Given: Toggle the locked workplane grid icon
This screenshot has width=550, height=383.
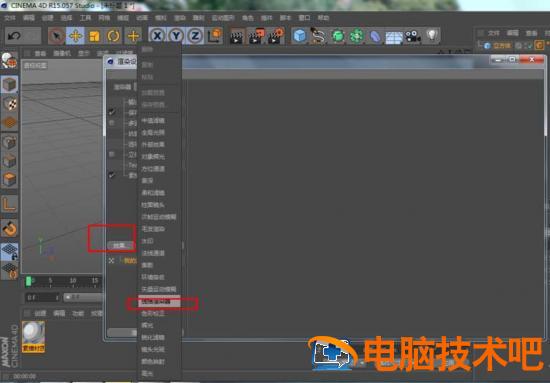Looking at the screenshot, I should 9,251.
